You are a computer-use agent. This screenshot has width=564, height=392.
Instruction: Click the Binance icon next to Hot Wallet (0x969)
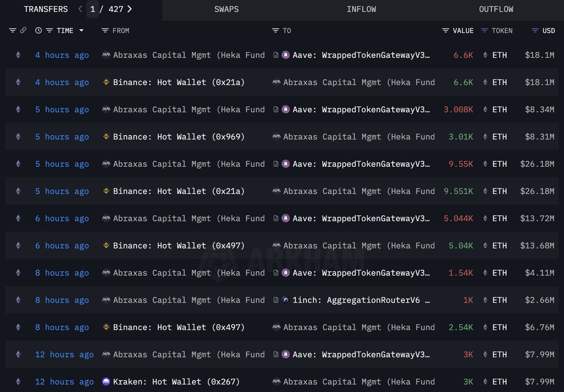(x=106, y=137)
